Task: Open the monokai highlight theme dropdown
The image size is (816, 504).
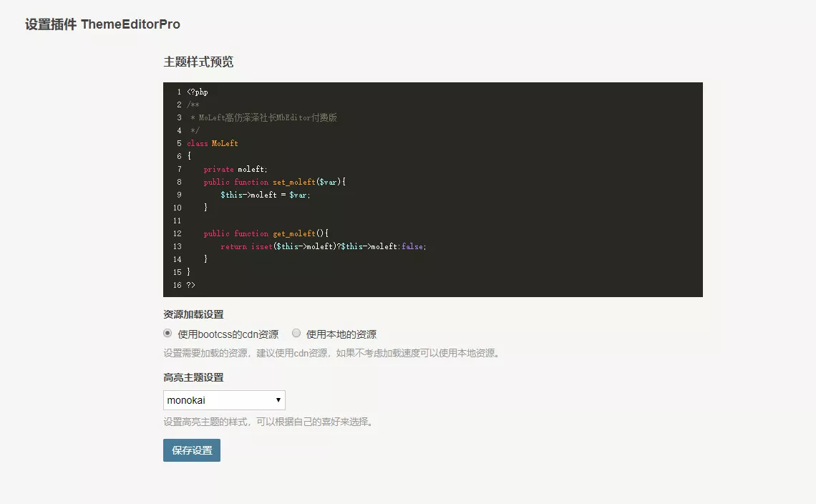Action: click(224, 400)
